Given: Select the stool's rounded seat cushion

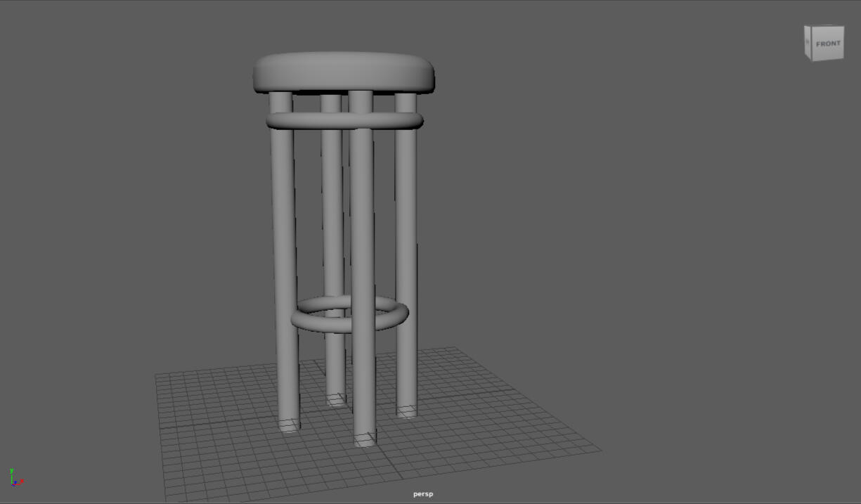Looking at the screenshot, I should [x=342, y=72].
